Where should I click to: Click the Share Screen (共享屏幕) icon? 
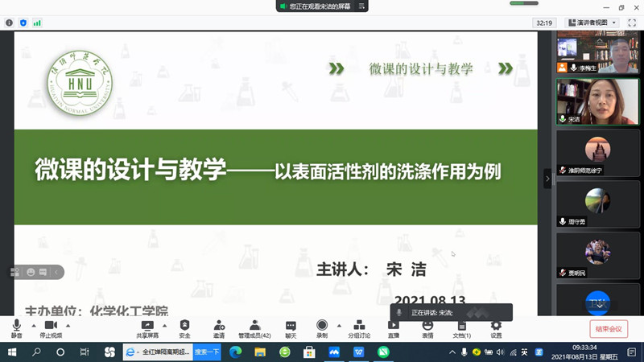(x=147, y=327)
